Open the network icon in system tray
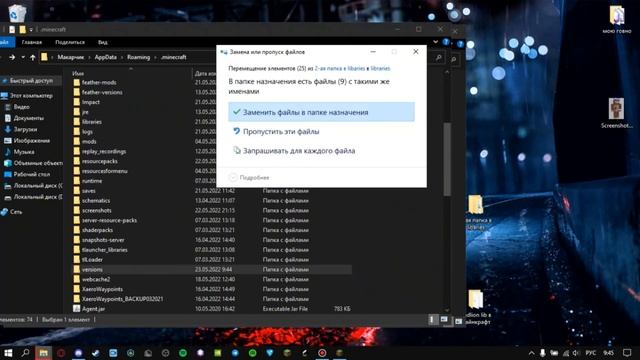The height and width of the screenshot is (360, 640). [x=566, y=353]
